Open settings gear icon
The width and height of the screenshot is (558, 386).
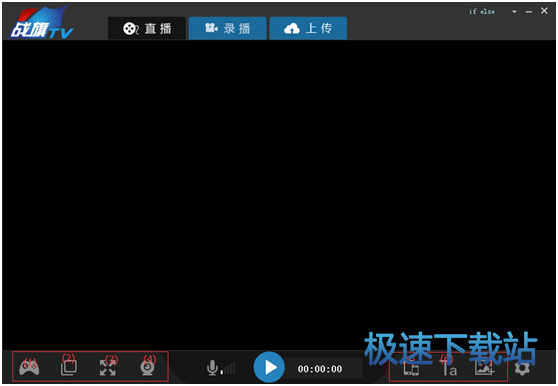click(522, 368)
